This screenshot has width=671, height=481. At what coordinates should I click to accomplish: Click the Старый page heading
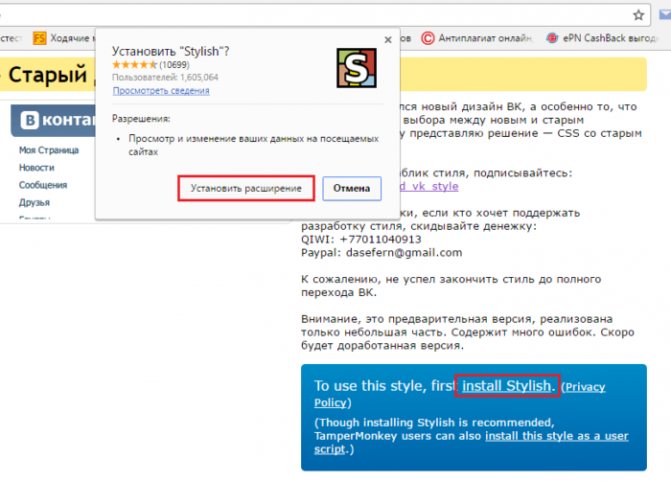(48, 75)
